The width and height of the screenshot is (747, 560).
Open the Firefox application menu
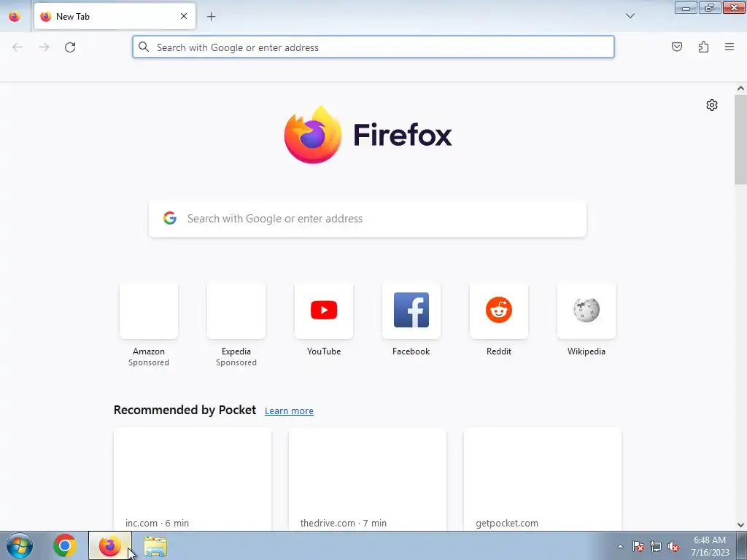729,47
